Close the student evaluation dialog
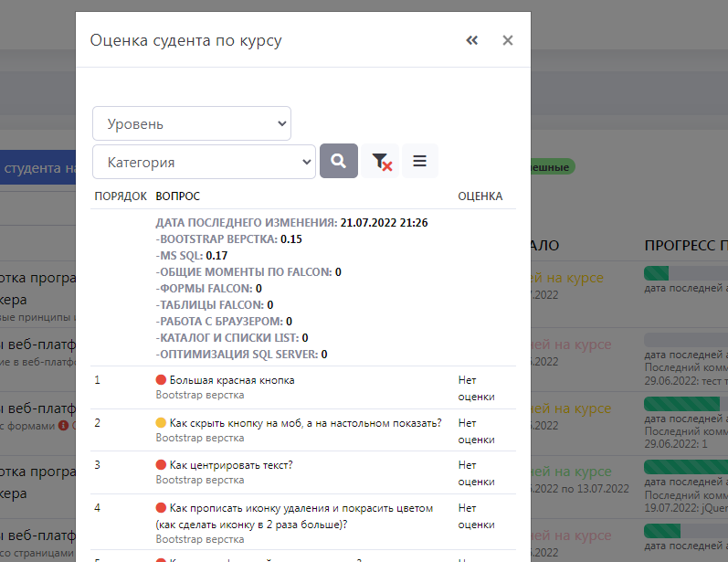Image resolution: width=728 pixels, height=562 pixels. (508, 40)
